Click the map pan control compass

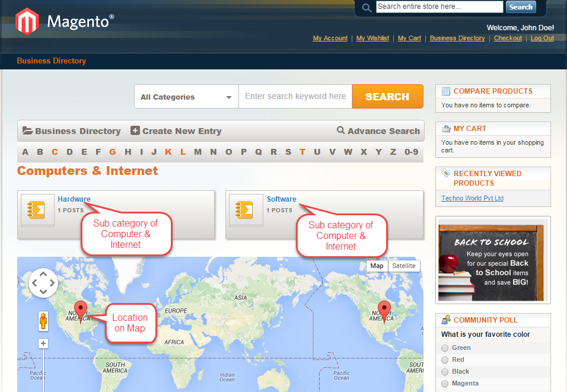pos(43,283)
